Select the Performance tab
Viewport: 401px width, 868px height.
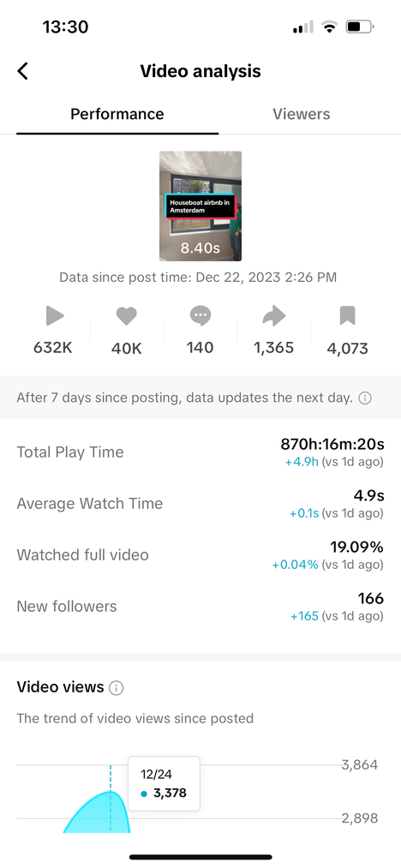(117, 114)
